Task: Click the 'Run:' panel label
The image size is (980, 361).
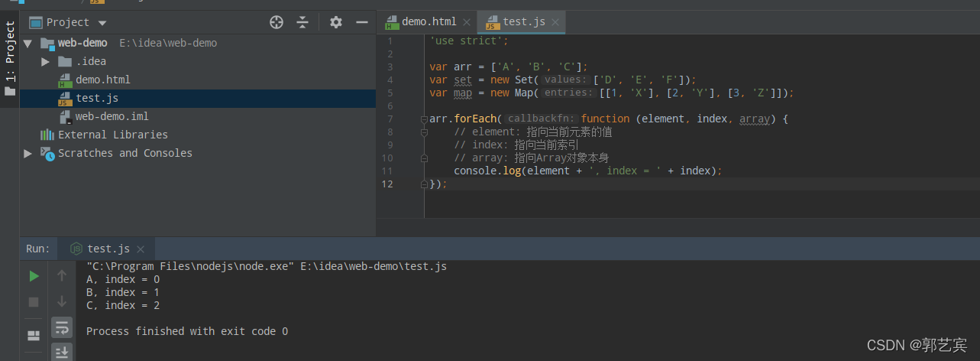Action: (x=38, y=249)
